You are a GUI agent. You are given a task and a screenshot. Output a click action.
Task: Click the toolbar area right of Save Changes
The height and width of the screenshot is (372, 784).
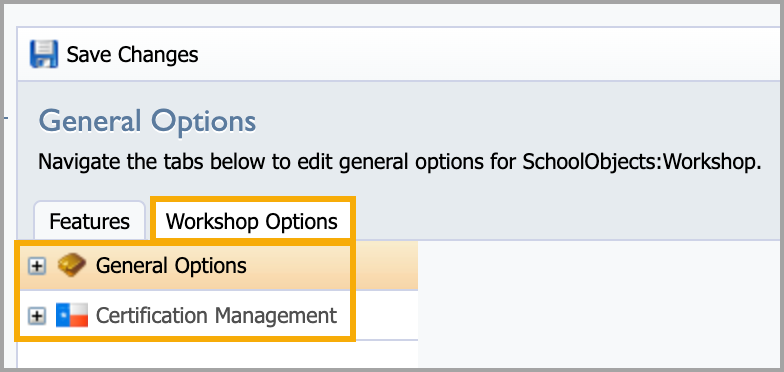488,54
